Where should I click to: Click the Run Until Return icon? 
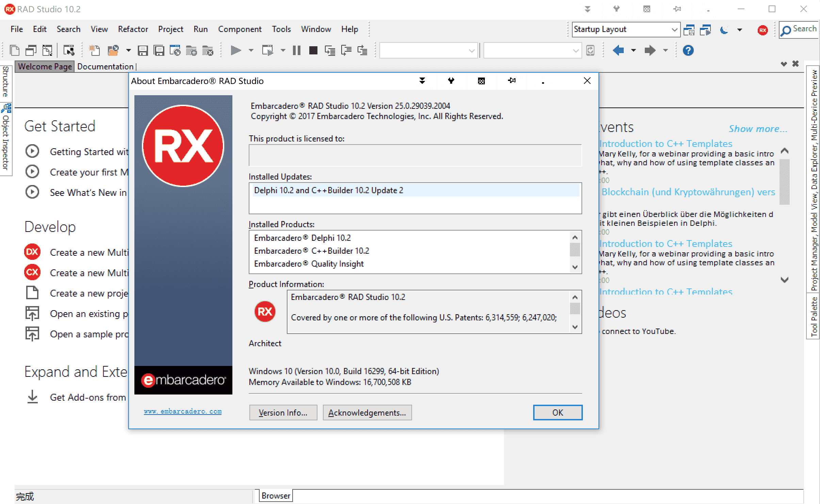[x=362, y=50]
